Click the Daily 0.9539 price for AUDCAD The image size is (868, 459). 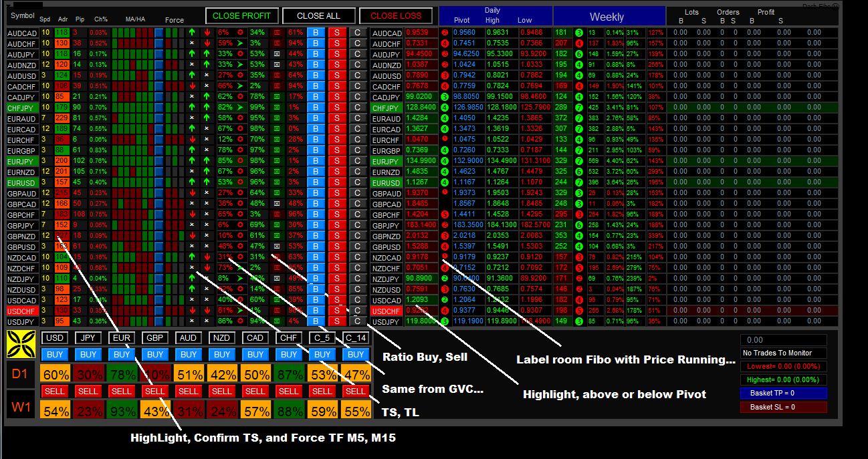point(422,33)
